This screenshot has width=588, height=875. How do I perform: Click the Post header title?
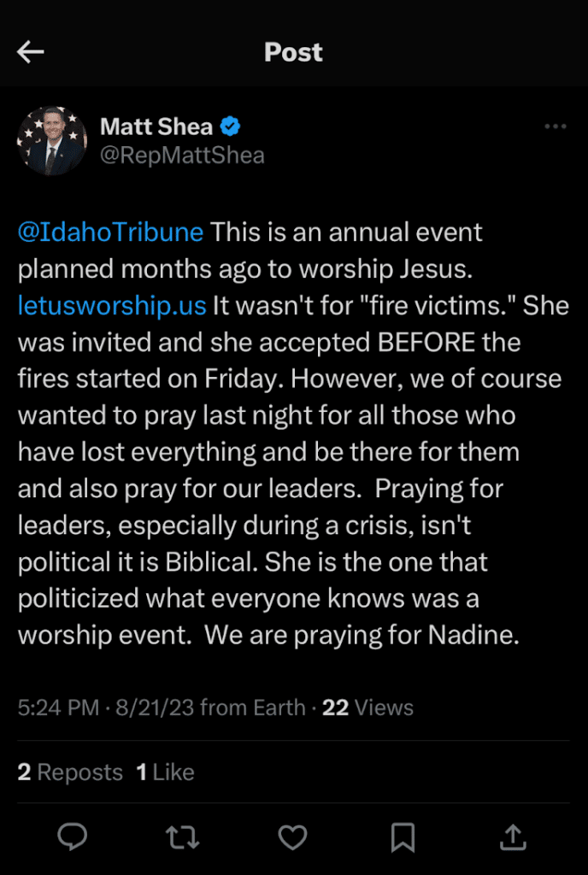point(293,52)
